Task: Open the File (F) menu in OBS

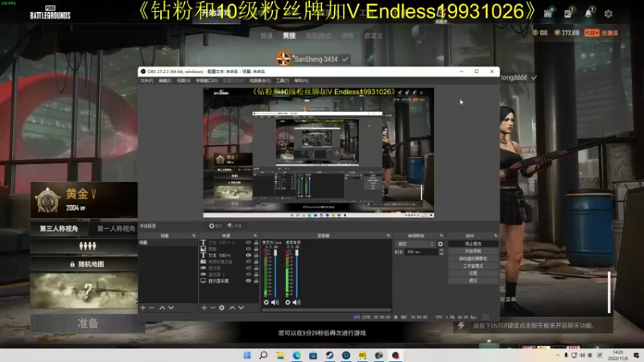Action: (147, 81)
